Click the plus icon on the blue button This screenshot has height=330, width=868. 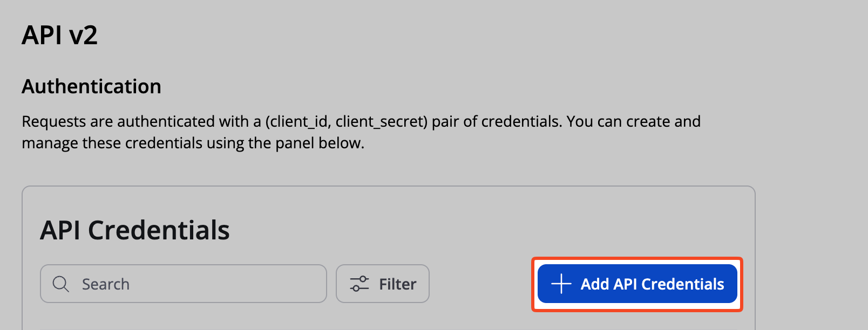coord(561,284)
